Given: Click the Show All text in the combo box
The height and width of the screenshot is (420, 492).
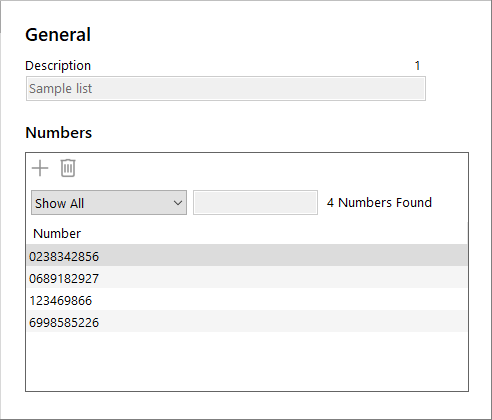Looking at the screenshot, I should pyautogui.click(x=60, y=203).
